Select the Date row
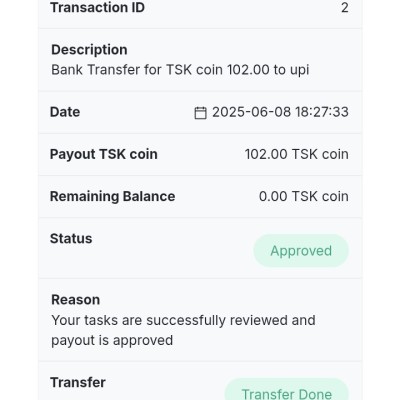Viewport: 400px width, 400px height. tap(200, 112)
